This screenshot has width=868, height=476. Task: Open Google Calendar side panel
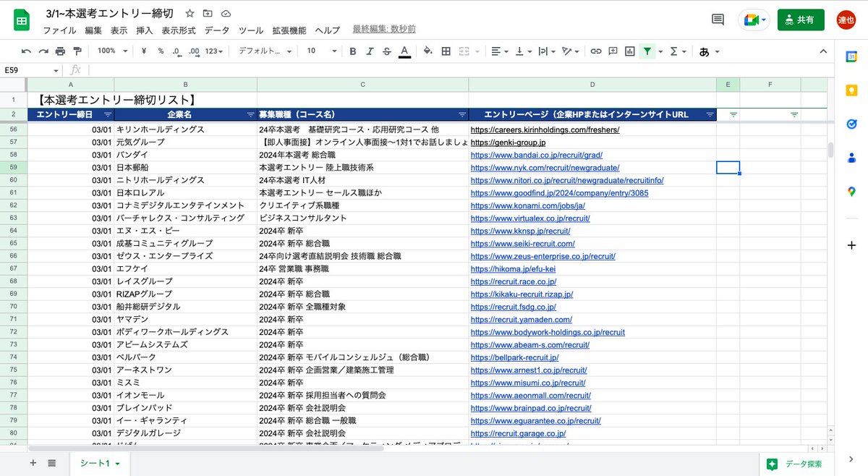pyautogui.click(x=851, y=57)
